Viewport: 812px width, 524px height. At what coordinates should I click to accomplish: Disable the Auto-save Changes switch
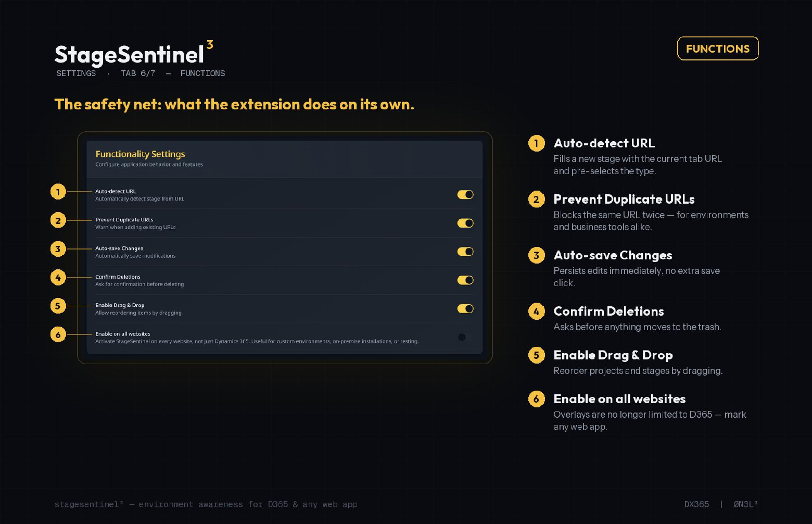[x=465, y=252]
